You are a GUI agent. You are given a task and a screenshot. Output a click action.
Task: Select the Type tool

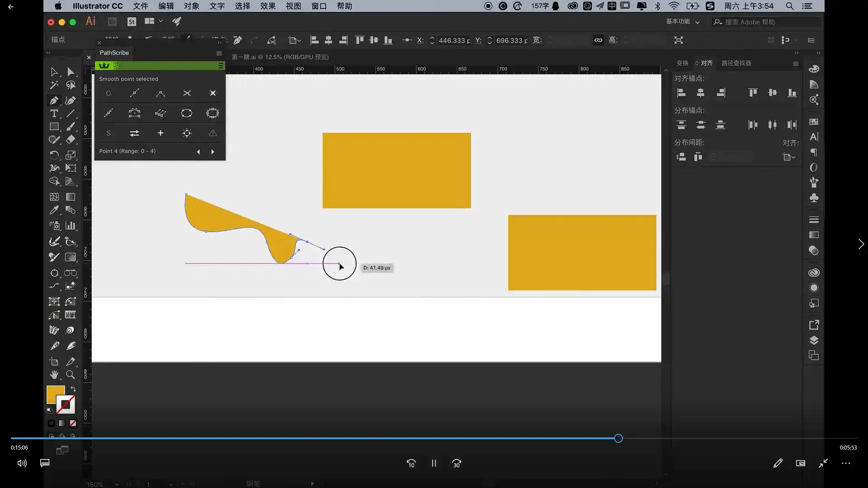pos(54,113)
